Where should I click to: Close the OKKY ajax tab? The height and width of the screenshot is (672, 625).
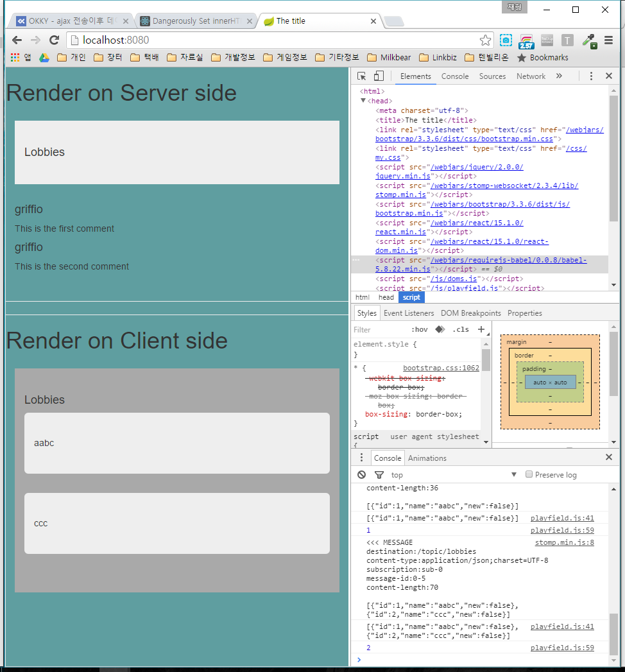(126, 21)
